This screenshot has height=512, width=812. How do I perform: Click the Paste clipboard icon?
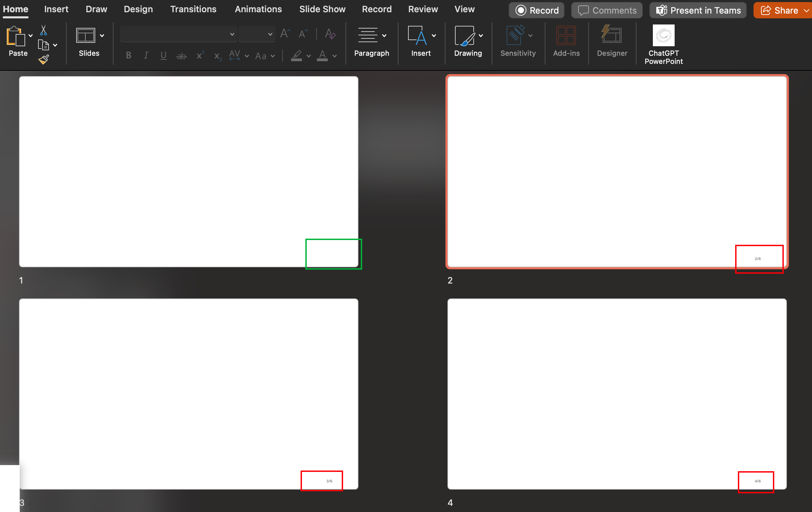click(15, 36)
